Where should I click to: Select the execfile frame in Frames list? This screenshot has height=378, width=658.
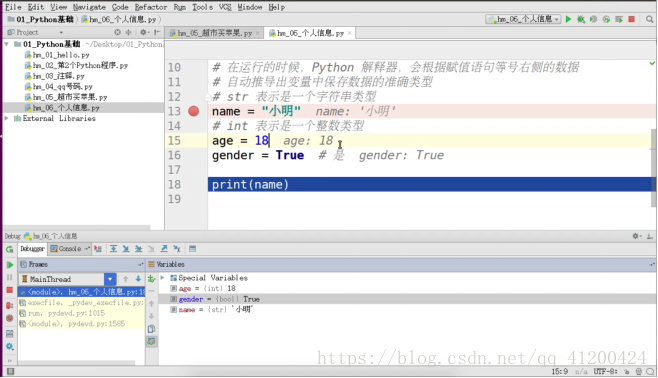(x=81, y=302)
